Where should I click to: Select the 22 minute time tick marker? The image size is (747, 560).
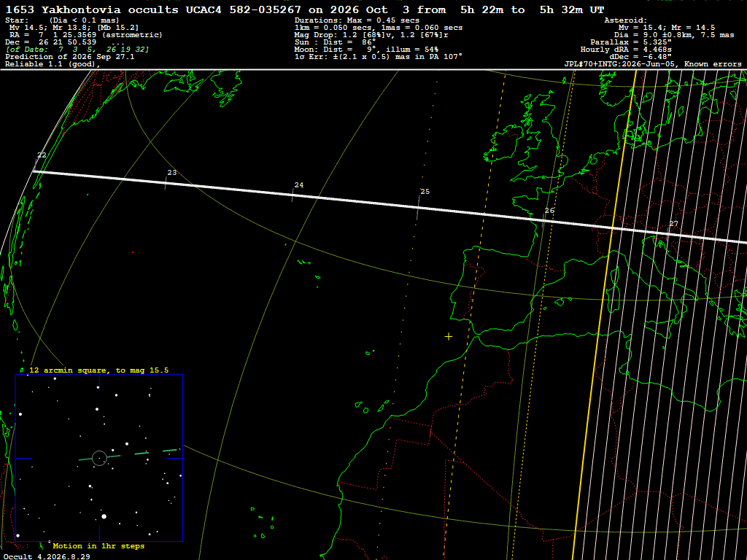[x=42, y=155]
